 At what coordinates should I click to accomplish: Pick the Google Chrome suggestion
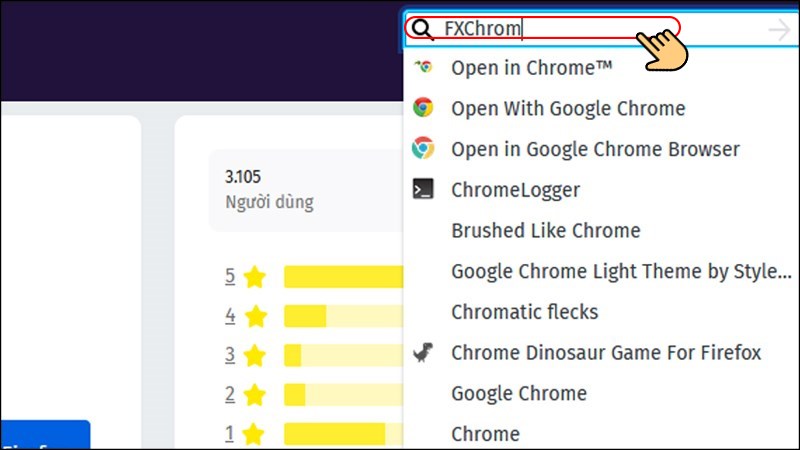(x=518, y=394)
